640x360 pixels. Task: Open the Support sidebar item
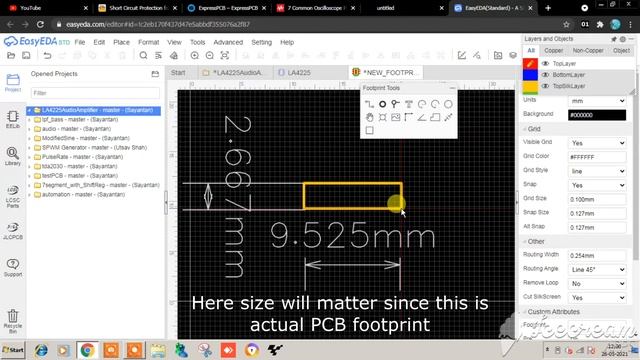(13, 268)
